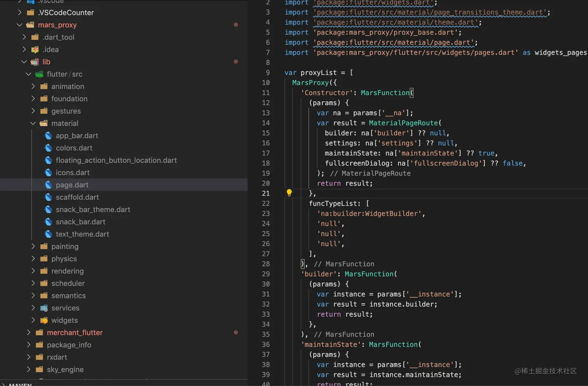Collapse the flutter/src folder chevron
The image size is (588, 386).
pos(28,74)
